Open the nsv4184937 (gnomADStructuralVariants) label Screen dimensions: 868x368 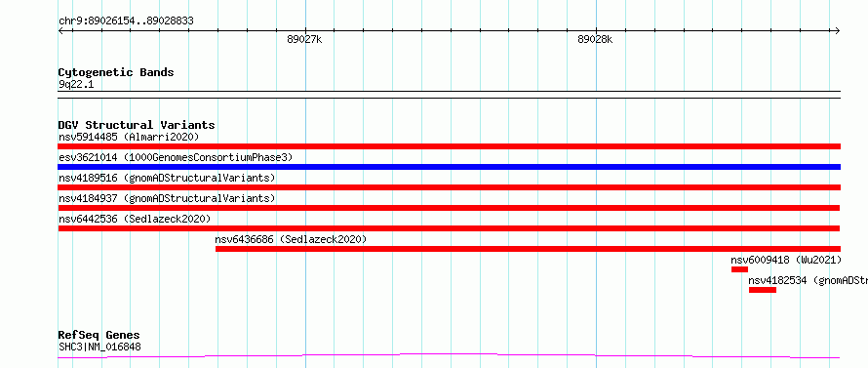click(167, 198)
